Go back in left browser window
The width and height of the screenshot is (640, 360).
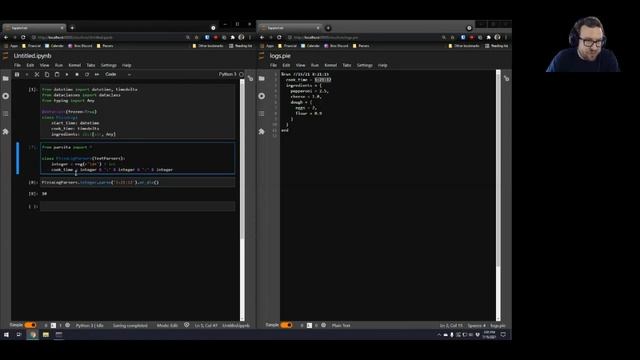pyautogui.click(x=6, y=37)
